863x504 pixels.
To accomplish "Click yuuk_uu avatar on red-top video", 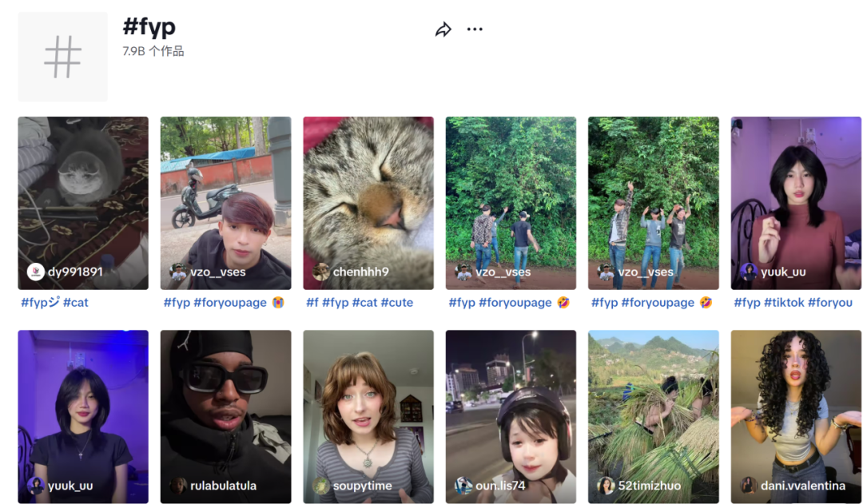I will 749,272.
